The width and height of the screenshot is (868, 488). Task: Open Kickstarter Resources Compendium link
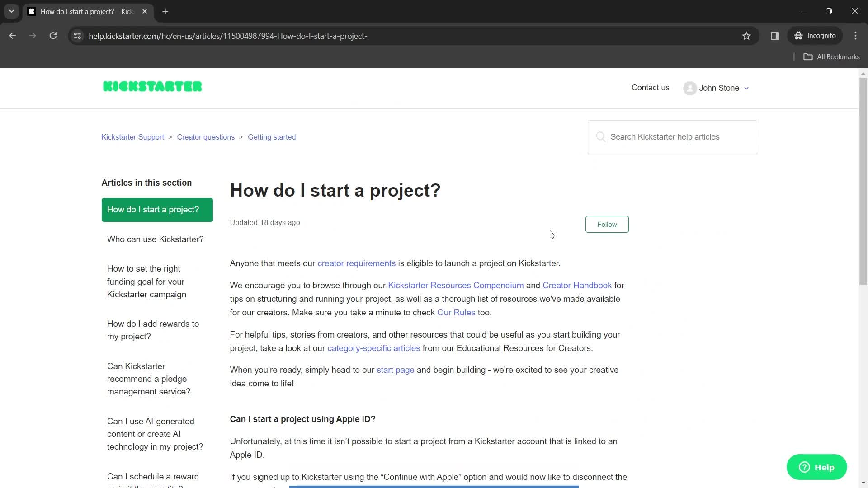point(456,286)
